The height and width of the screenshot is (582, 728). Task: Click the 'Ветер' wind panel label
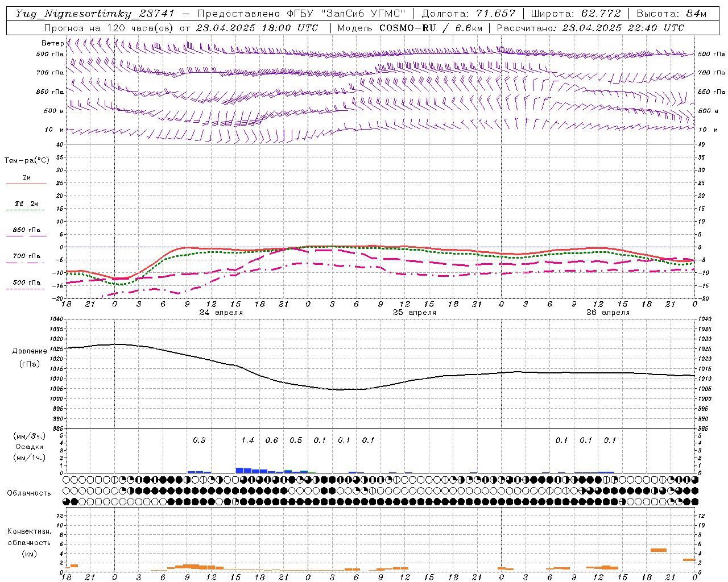(x=52, y=43)
